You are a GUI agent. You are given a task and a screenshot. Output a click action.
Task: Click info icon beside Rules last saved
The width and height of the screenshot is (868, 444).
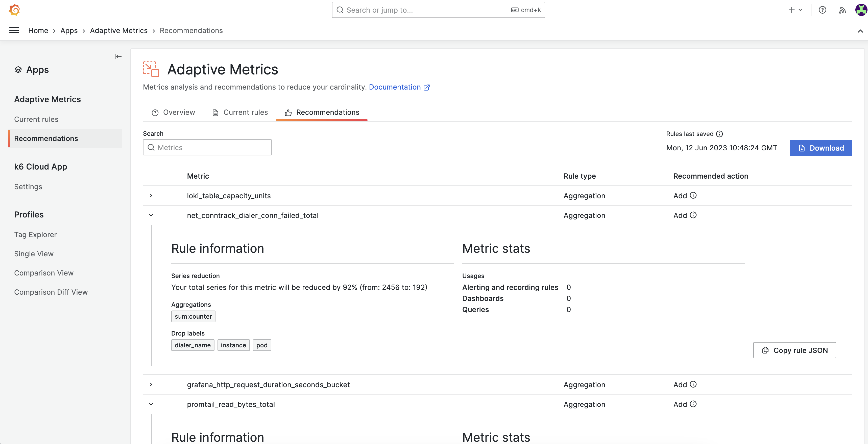click(719, 134)
